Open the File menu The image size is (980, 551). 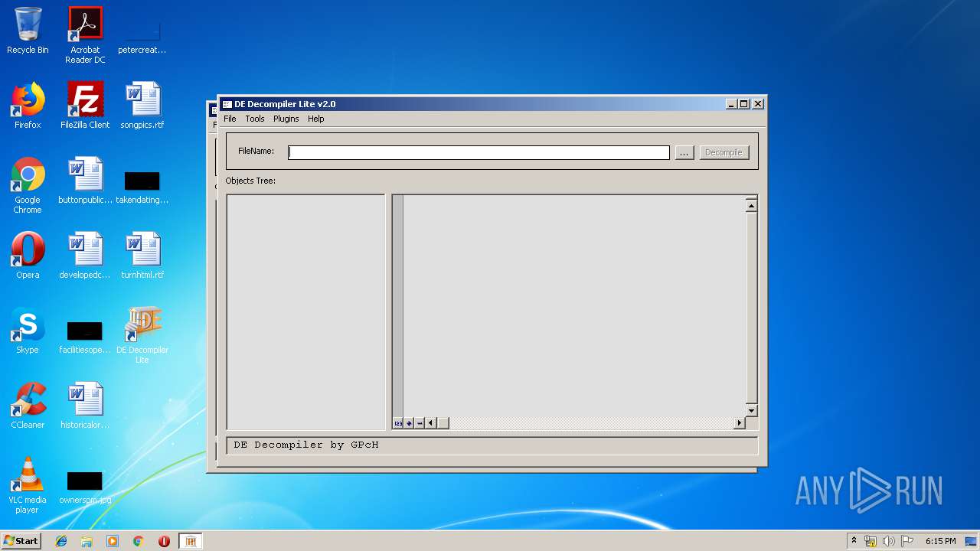[230, 119]
